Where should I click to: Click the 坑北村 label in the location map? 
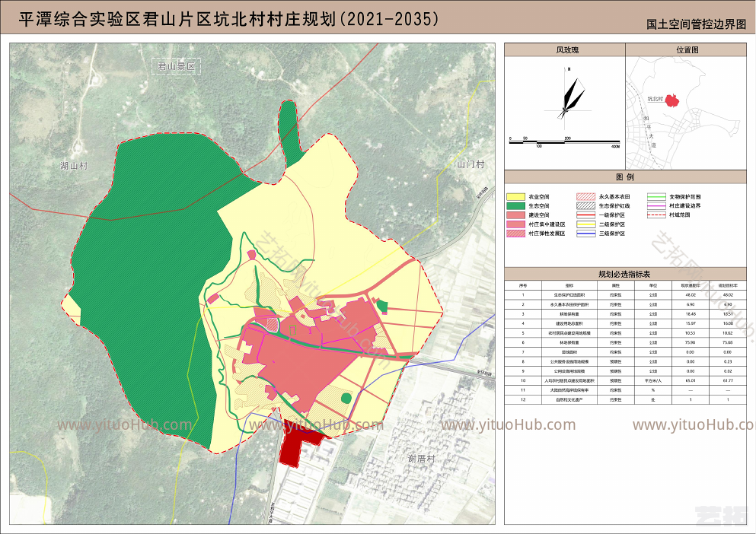point(656,100)
